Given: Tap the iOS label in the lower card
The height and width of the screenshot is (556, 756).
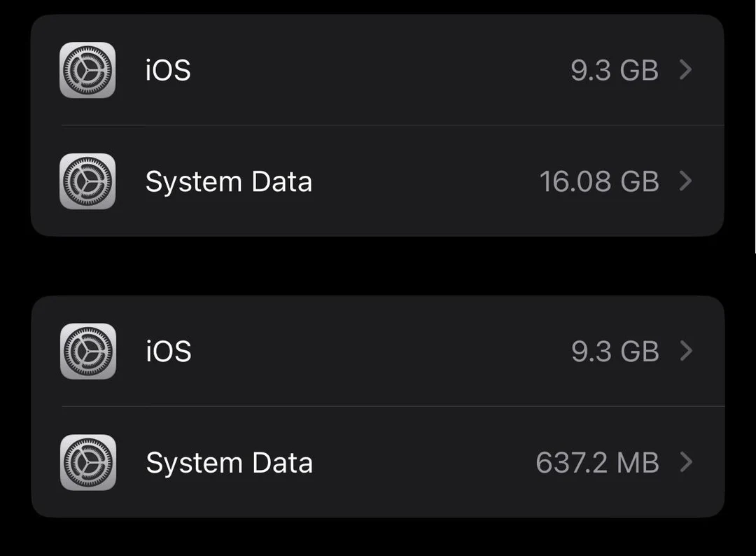Looking at the screenshot, I should click(168, 351).
